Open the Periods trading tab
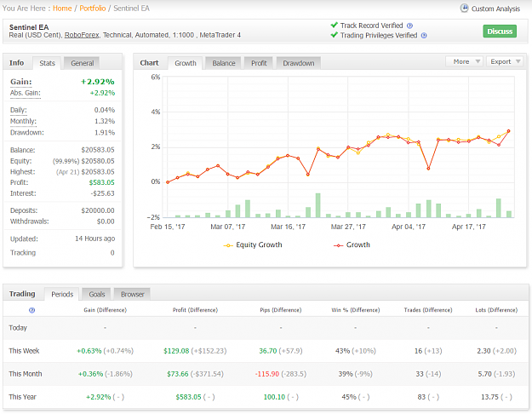The image size is (532, 414). pos(62,294)
